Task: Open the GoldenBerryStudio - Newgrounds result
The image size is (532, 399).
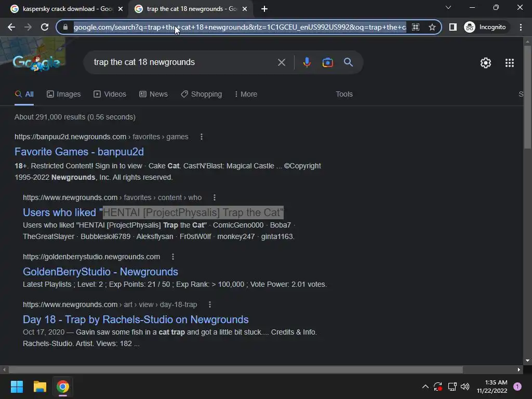Action: coord(100,272)
